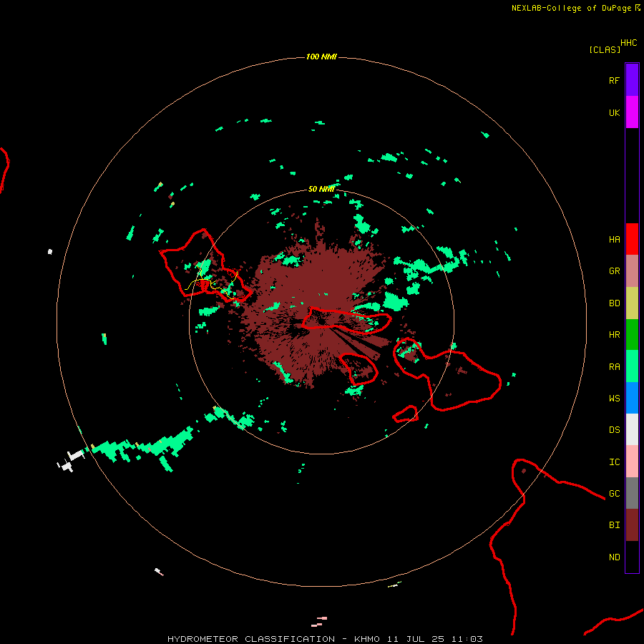The image size is (644, 644).
Task: Pick the RA rain color swatch
Action: coord(632,366)
